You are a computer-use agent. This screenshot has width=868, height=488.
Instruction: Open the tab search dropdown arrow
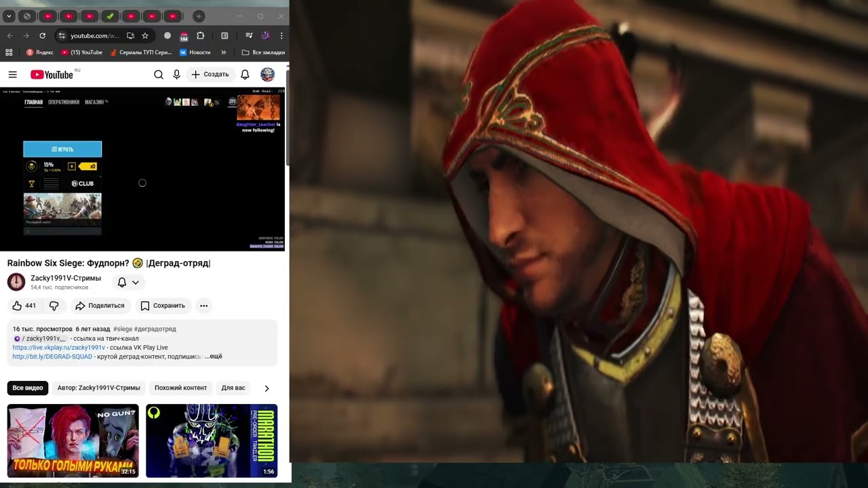9,16
